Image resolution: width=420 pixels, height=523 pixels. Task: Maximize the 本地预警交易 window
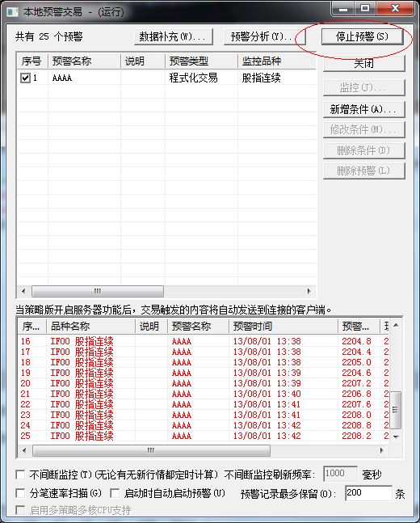(x=365, y=8)
